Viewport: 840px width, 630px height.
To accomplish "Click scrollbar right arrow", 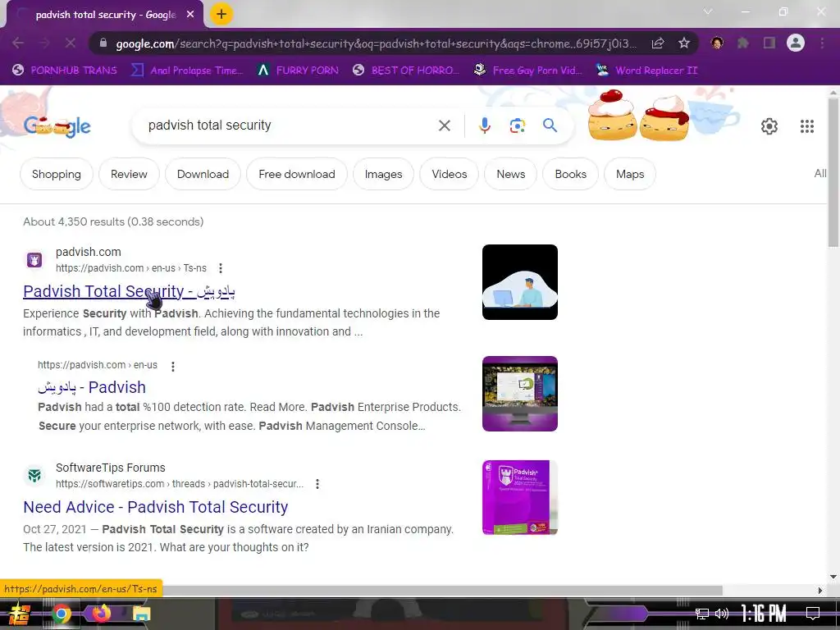I will pos(820,591).
